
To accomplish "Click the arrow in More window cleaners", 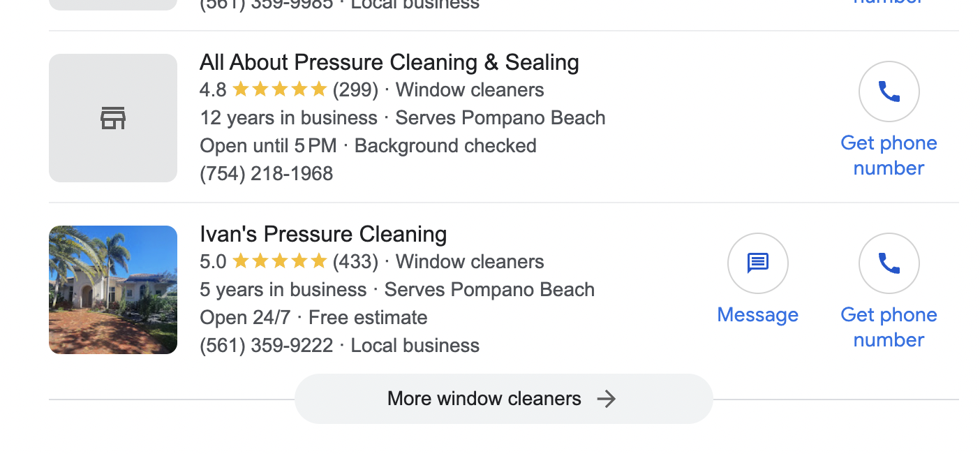I will (x=607, y=399).
